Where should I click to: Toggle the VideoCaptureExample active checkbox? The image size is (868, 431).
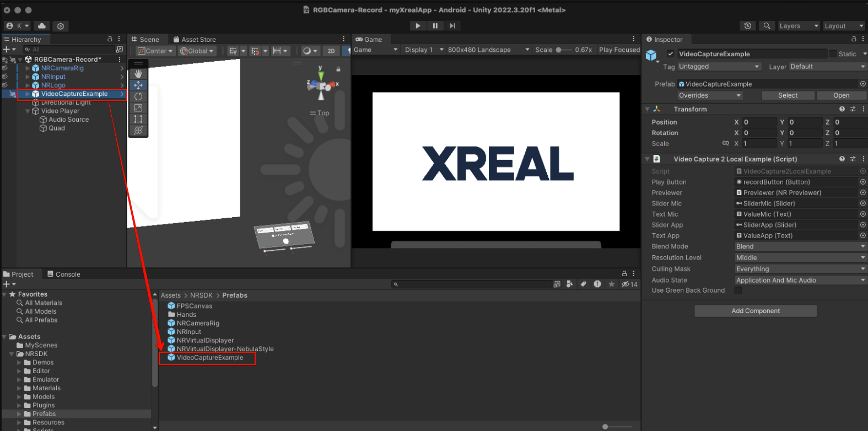(670, 54)
